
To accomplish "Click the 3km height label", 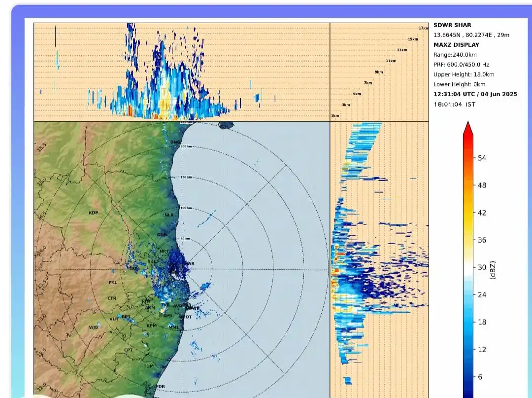I will [x=346, y=105].
